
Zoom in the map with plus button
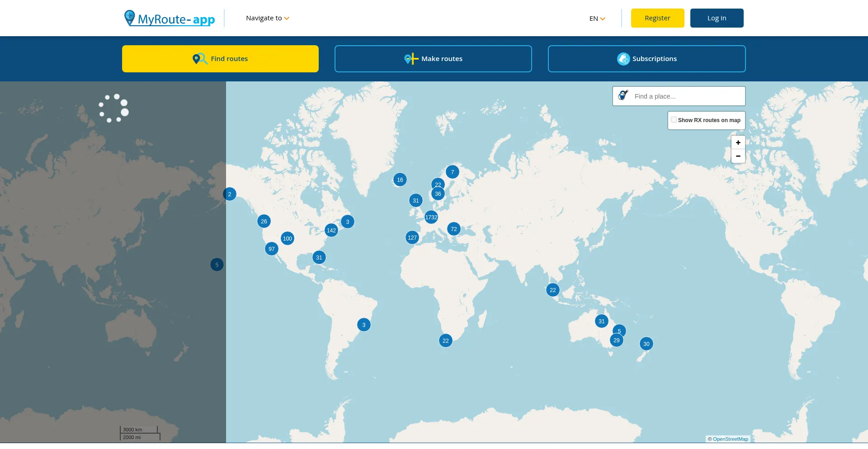[x=738, y=142]
